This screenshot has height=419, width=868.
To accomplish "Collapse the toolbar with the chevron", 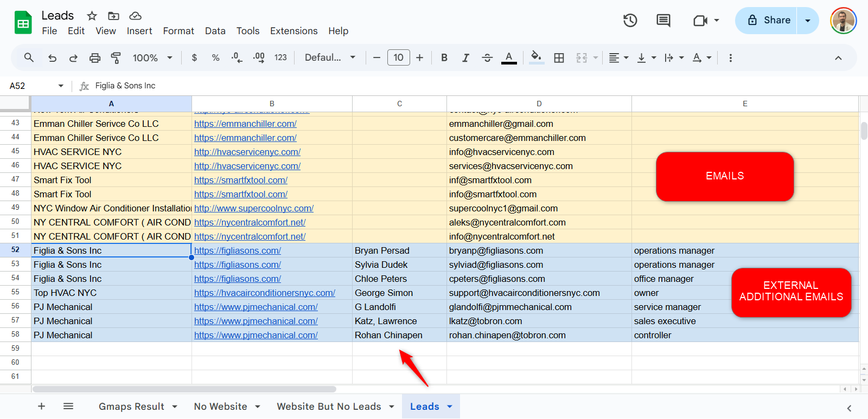I will (838, 57).
